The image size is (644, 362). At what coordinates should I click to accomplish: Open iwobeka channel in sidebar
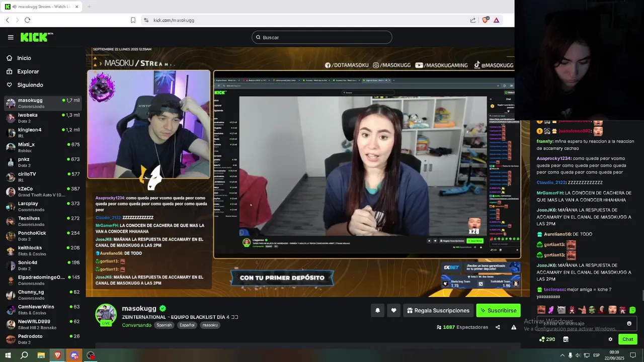click(x=43, y=118)
